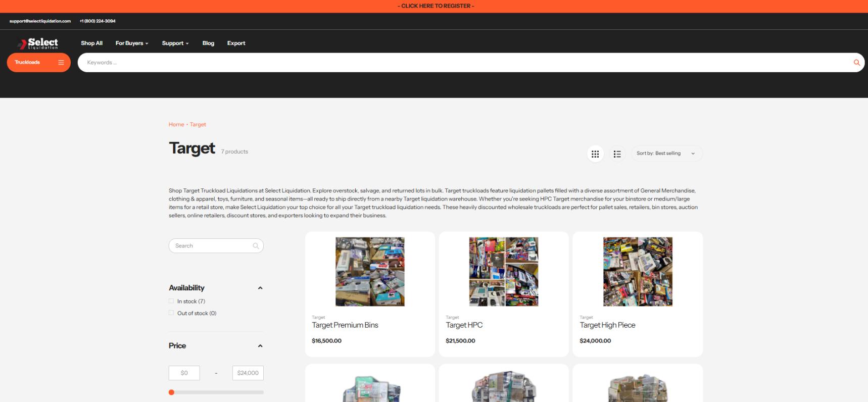Click the $16,500.00 price text
Screen dimensions: 868x402
[326, 341]
